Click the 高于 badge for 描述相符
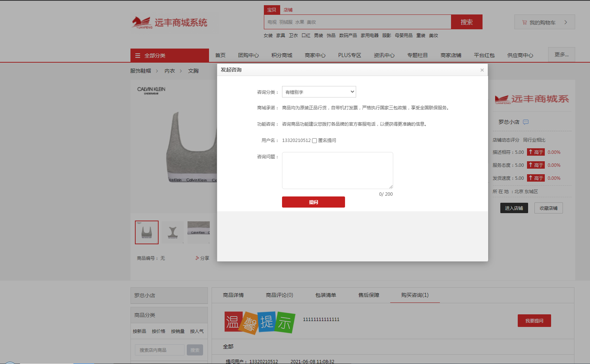590x364 pixels. [x=536, y=152]
